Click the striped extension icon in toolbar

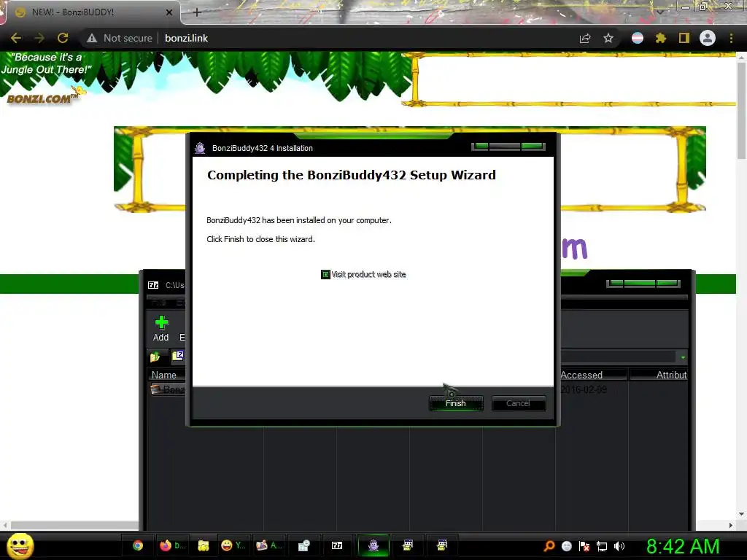tap(638, 38)
